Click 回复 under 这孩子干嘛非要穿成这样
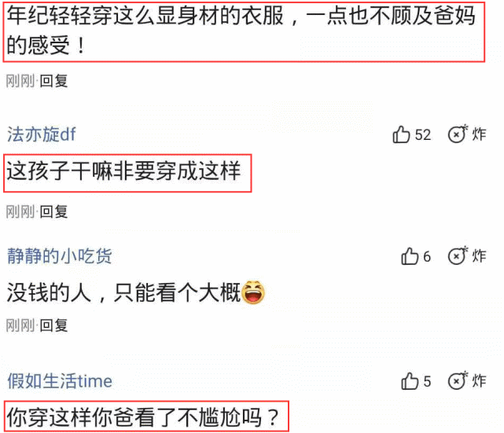 pyautogui.click(x=53, y=212)
